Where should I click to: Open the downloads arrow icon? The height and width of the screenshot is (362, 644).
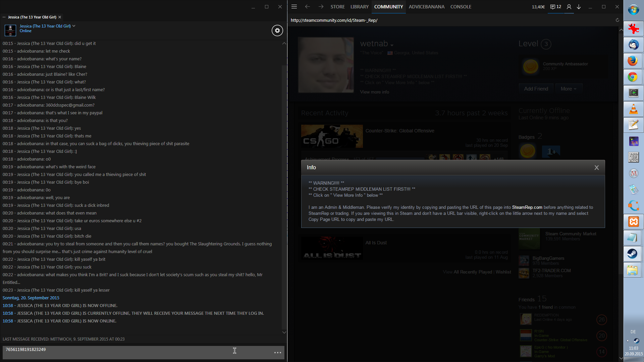(579, 7)
